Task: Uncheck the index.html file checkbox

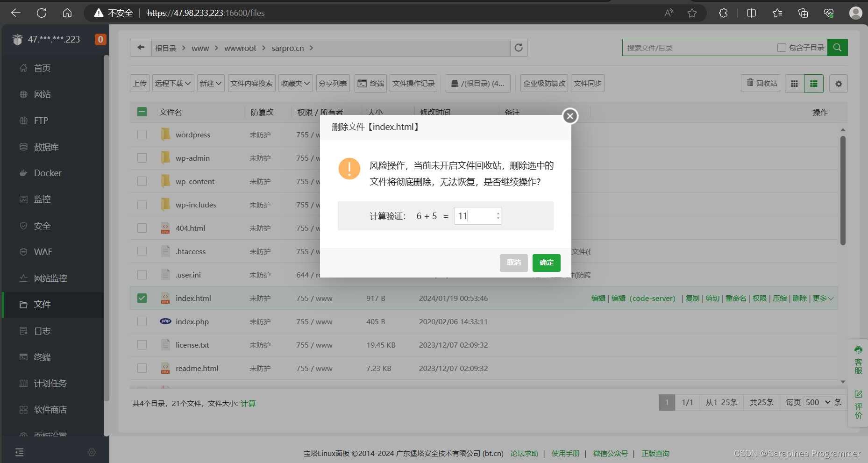Action: pyautogui.click(x=142, y=298)
